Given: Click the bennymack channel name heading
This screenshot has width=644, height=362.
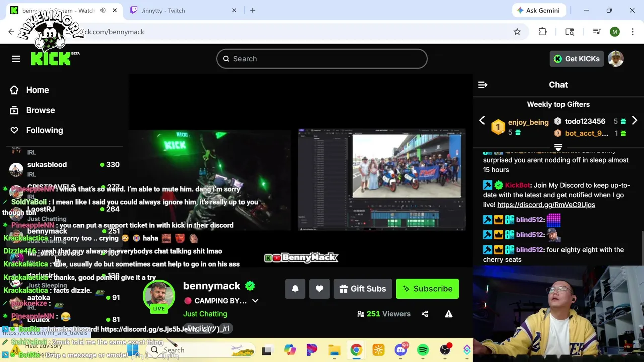Looking at the screenshot, I should pos(212,286).
